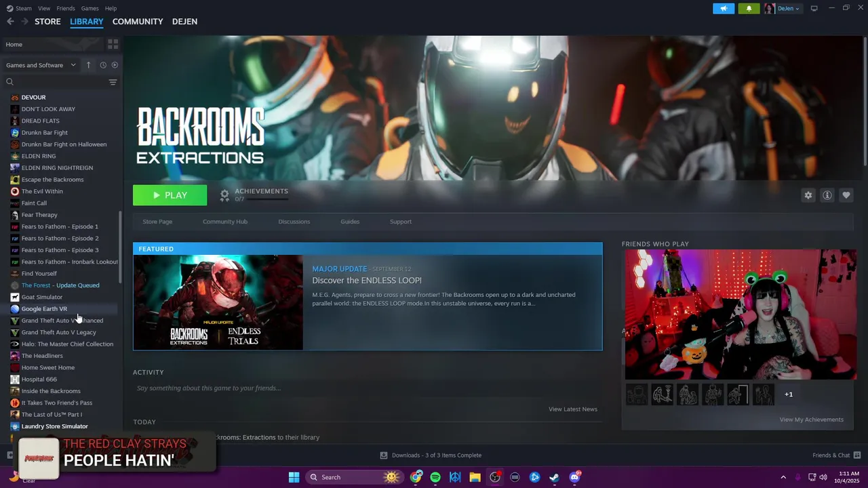
Task: Open File Explorer from the taskbar
Action: [x=475, y=477]
